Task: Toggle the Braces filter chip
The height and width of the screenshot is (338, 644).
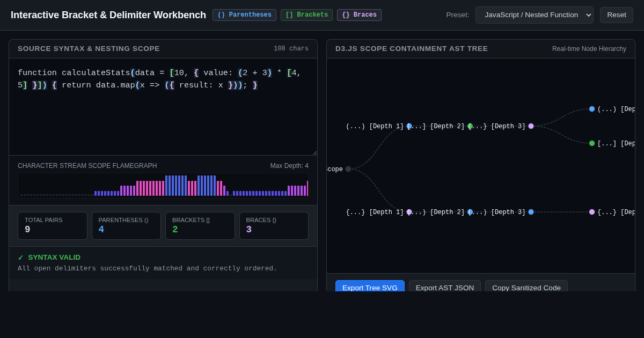Action: (359, 15)
